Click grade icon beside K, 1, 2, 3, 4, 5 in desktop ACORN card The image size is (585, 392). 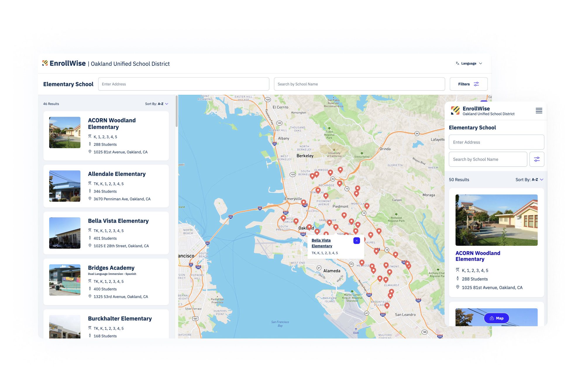90,136
